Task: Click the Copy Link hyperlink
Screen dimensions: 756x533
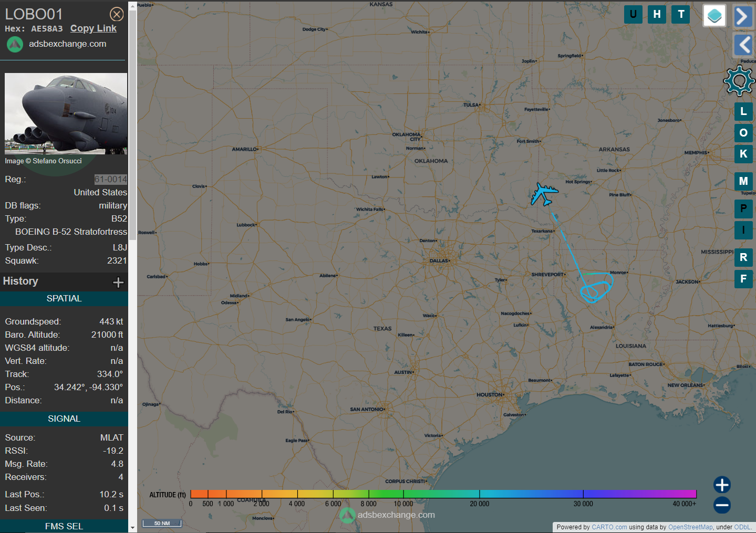Action: coord(94,28)
